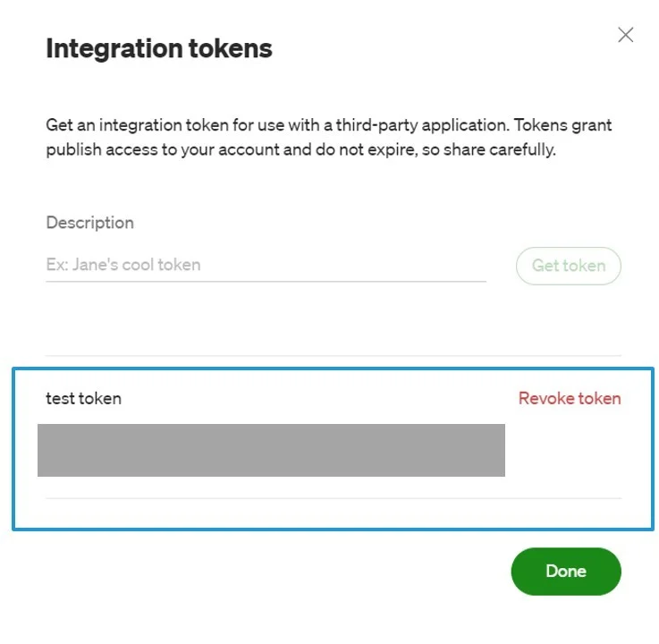This screenshot has width=659, height=644.
Task: Click the X icon in the top-right corner
Action: 625,35
